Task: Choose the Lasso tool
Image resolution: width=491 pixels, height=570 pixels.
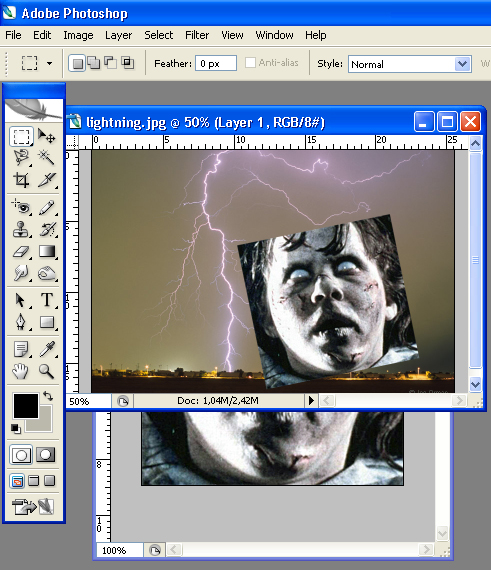Action: point(21,158)
